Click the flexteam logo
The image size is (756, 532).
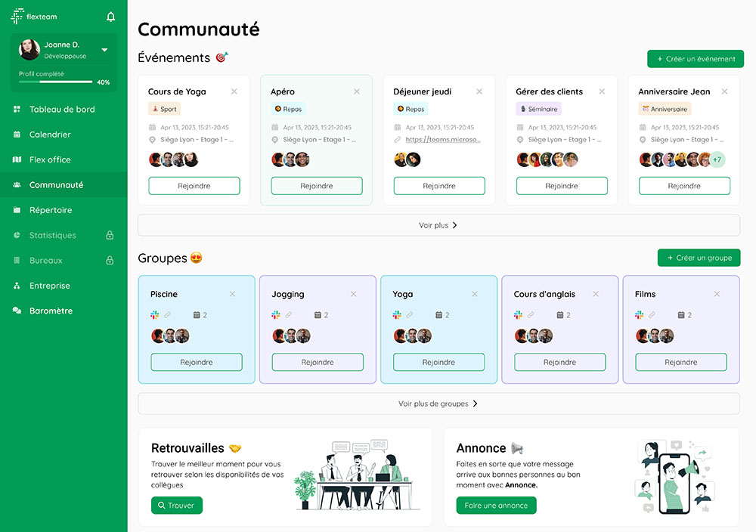[34, 17]
